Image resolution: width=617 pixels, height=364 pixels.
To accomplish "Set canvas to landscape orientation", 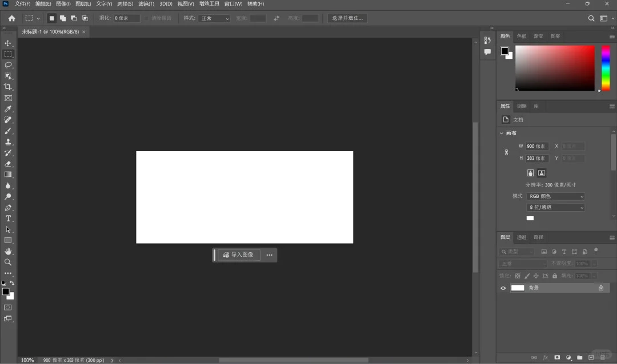I will 542,173.
